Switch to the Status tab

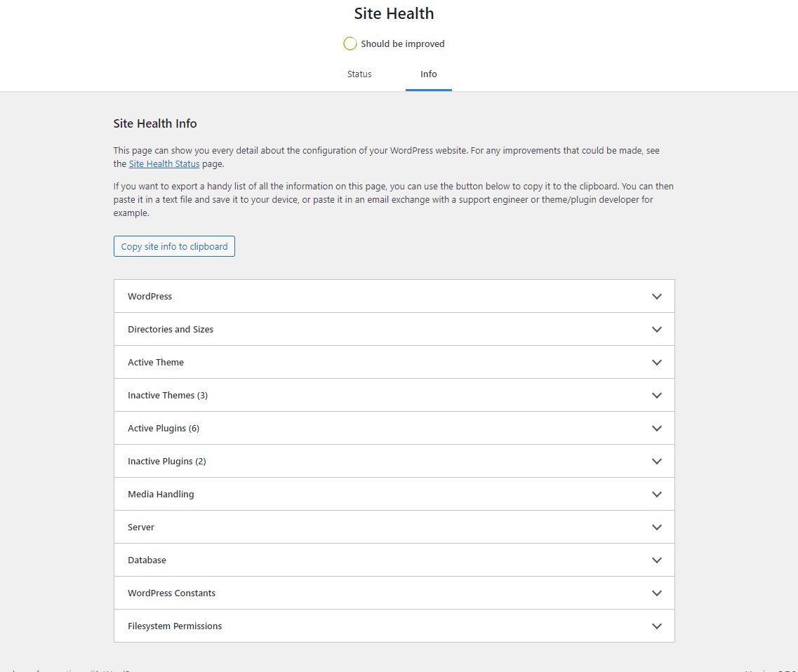coord(359,74)
